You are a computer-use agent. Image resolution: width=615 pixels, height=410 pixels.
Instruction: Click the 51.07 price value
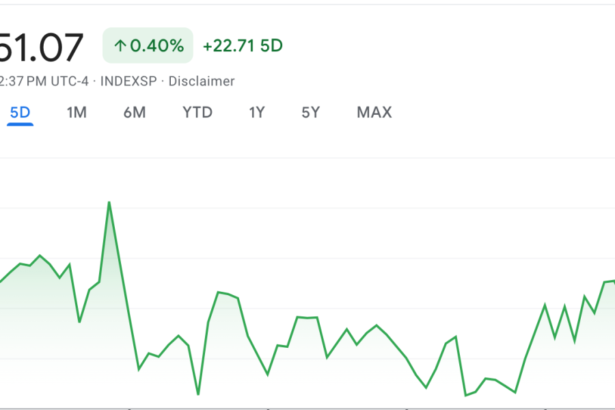point(41,47)
